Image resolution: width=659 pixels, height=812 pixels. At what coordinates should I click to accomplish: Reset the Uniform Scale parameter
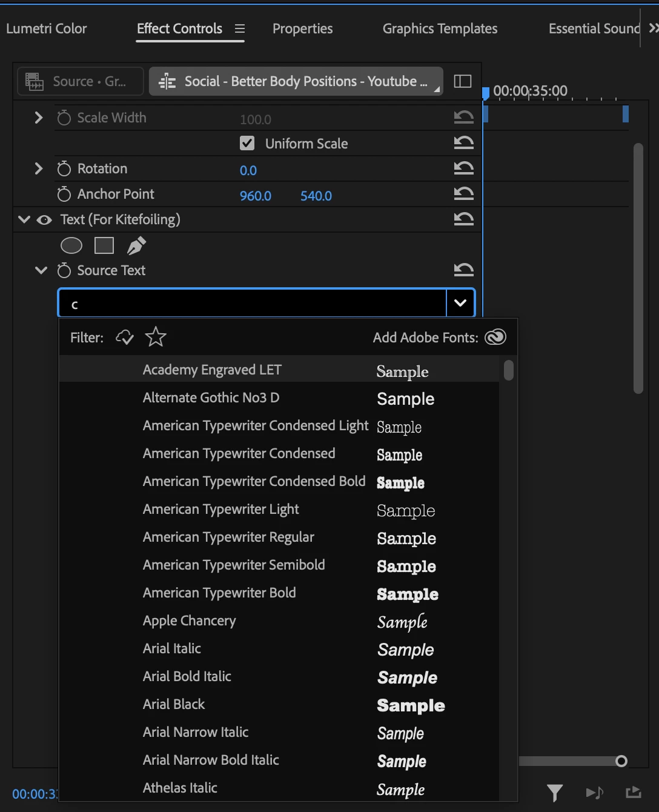[x=464, y=143]
